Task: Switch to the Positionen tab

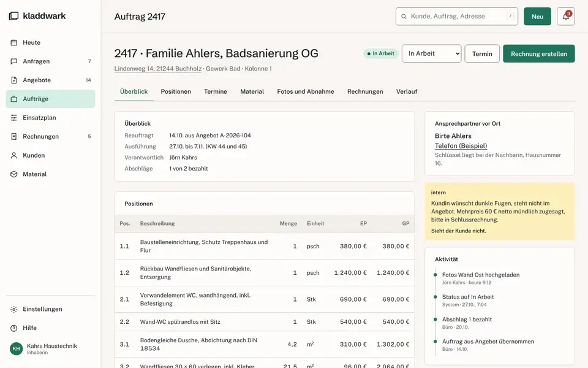Action: coord(176,91)
